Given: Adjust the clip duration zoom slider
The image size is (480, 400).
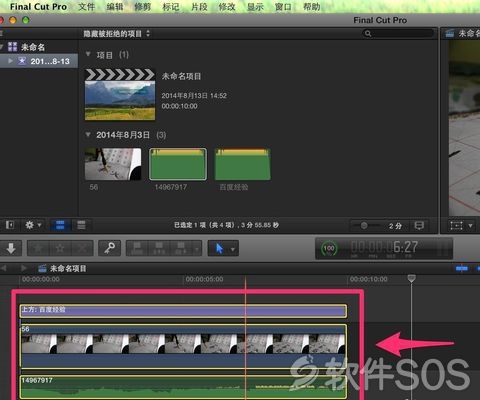Looking at the screenshot, I should click(x=364, y=226).
